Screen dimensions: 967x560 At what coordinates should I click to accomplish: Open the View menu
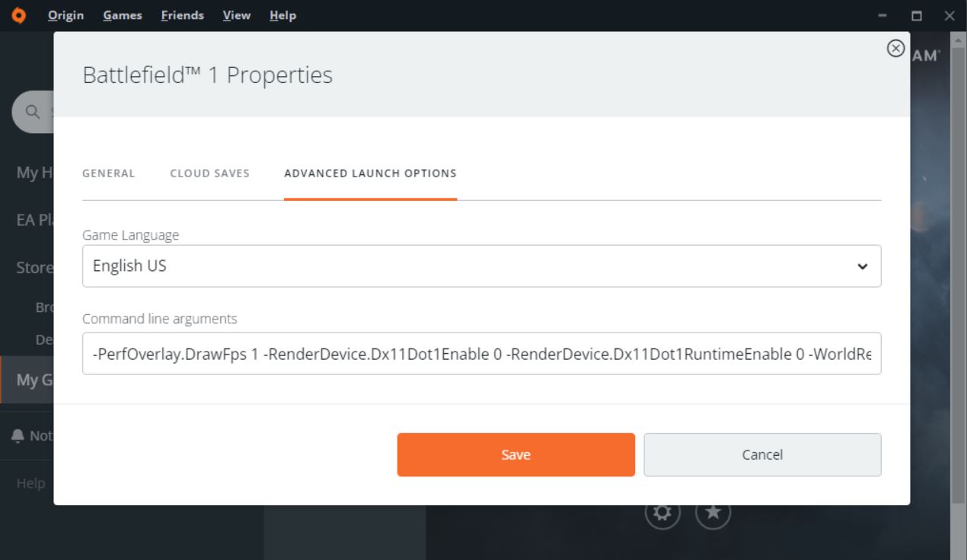click(x=237, y=15)
